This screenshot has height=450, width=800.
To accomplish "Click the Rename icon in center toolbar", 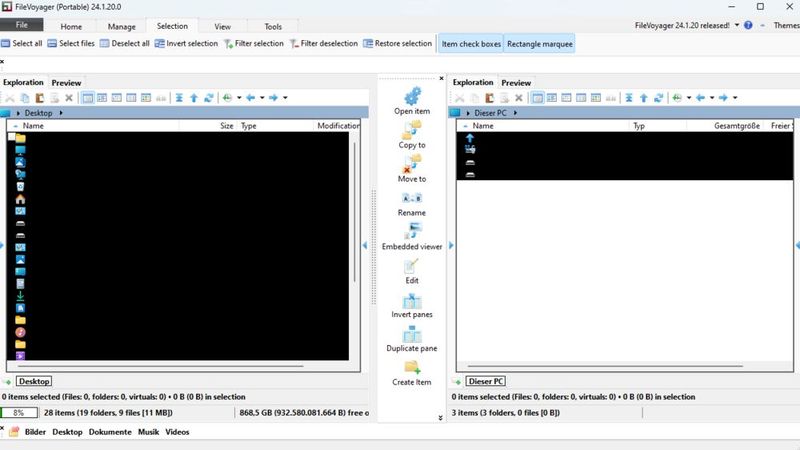I will click(x=412, y=198).
